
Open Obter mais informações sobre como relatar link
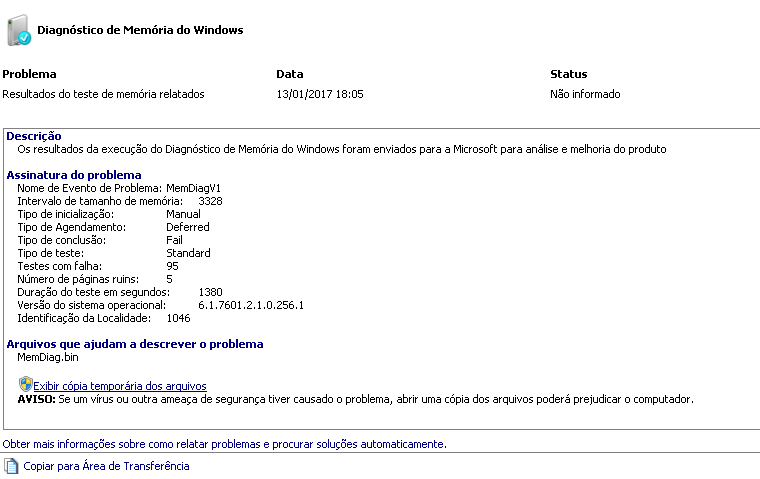224,444
